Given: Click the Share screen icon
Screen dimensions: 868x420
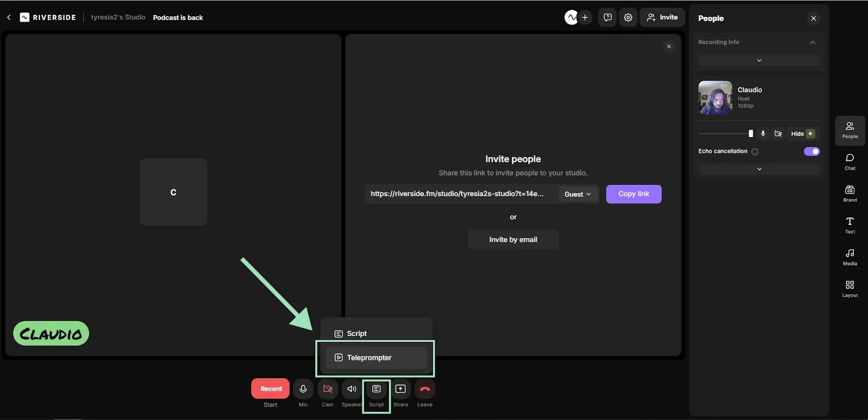Looking at the screenshot, I should click(x=400, y=389).
